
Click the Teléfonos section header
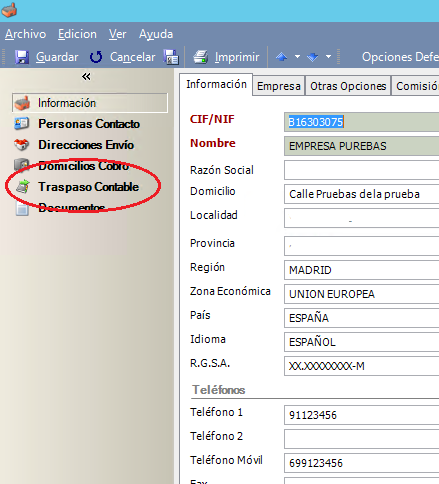(x=219, y=390)
